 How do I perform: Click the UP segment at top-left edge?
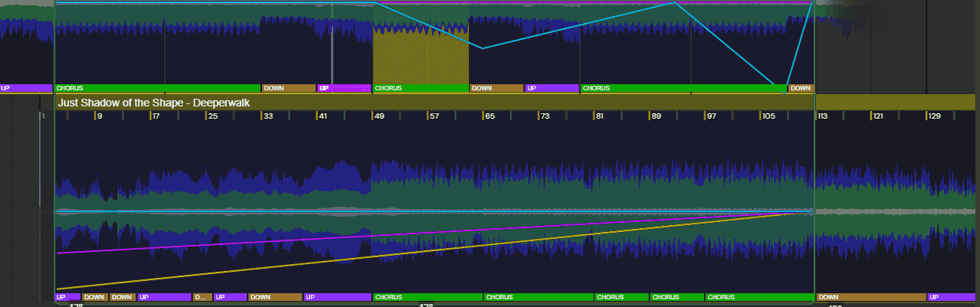click(x=25, y=88)
